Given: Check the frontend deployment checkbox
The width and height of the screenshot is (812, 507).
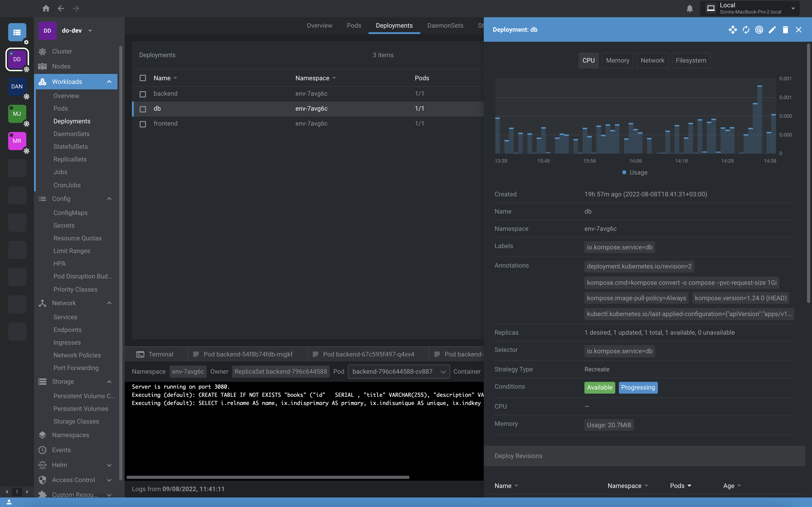Looking at the screenshot, I should click(x=143, y=124).
